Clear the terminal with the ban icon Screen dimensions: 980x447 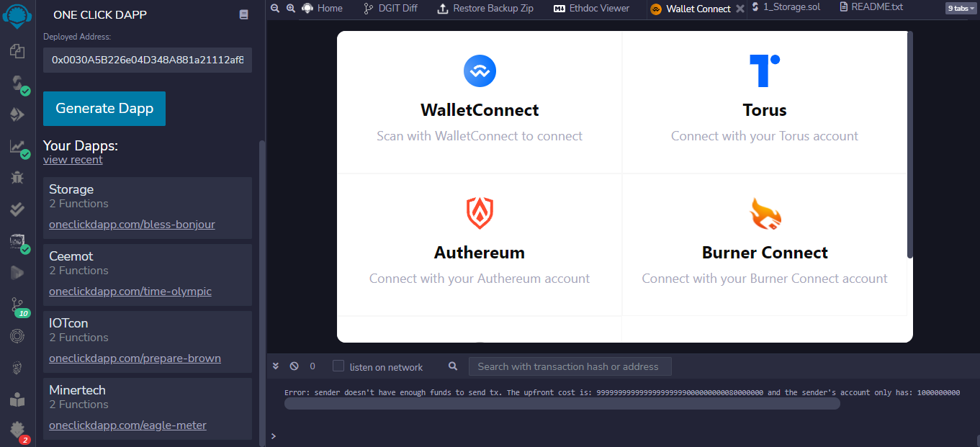[294, 366]
